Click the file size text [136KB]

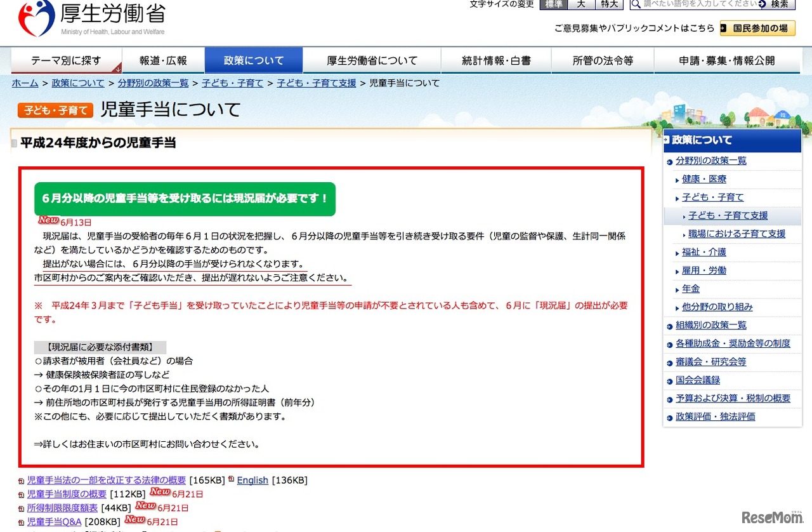(289, 481)
